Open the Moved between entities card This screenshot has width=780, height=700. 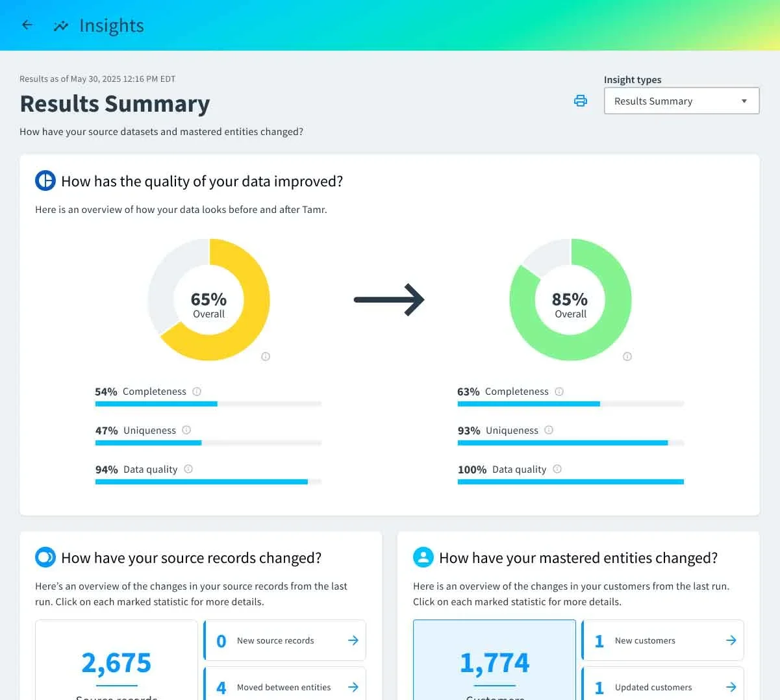pos(285,683)
